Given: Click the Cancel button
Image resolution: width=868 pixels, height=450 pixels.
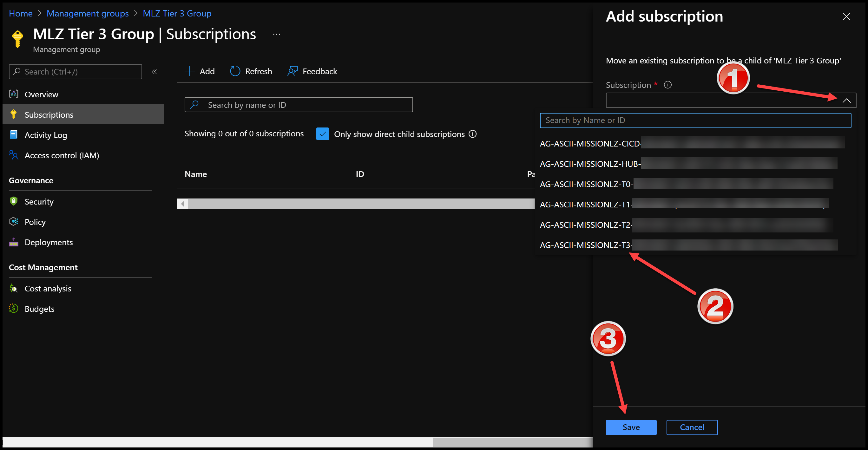Looking at the screenshot, I should pyautogui.click(x=692, y=427).
